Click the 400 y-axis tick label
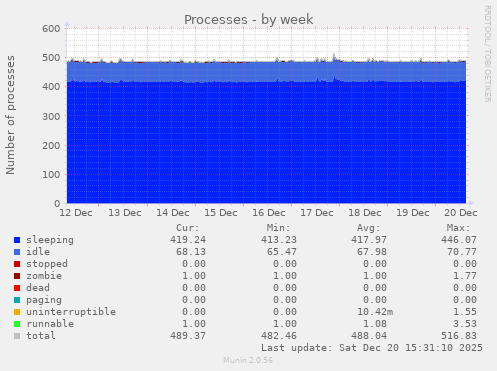This screenshot has height=371, width=497. (51, 87)
